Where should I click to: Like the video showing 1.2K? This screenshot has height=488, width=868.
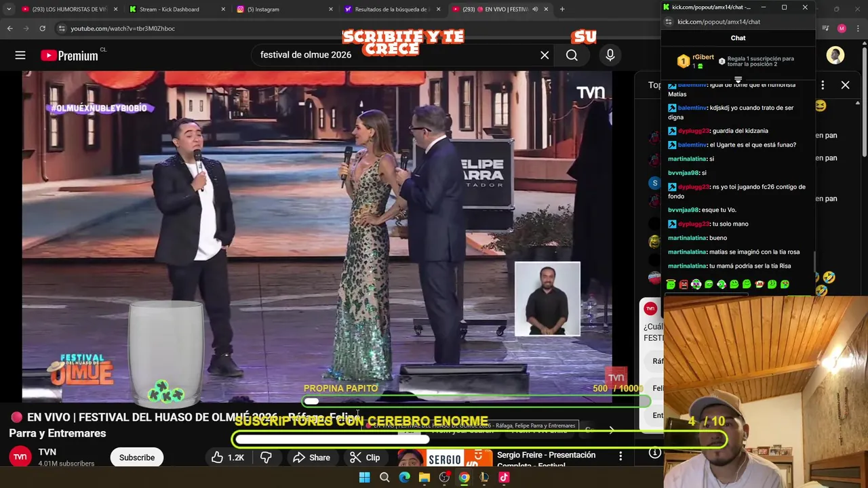point(228,457)
